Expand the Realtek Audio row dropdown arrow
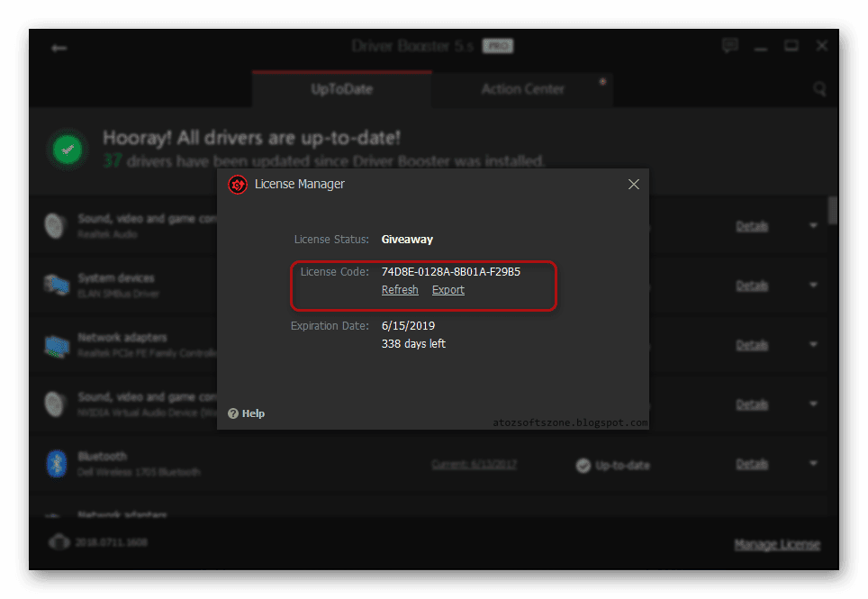This screenshot has width=868, height=599. [813, 225]
